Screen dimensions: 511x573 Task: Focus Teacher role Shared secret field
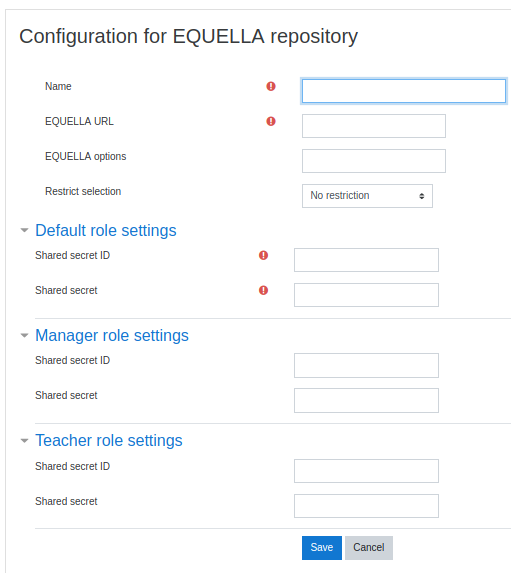point(366,506)
